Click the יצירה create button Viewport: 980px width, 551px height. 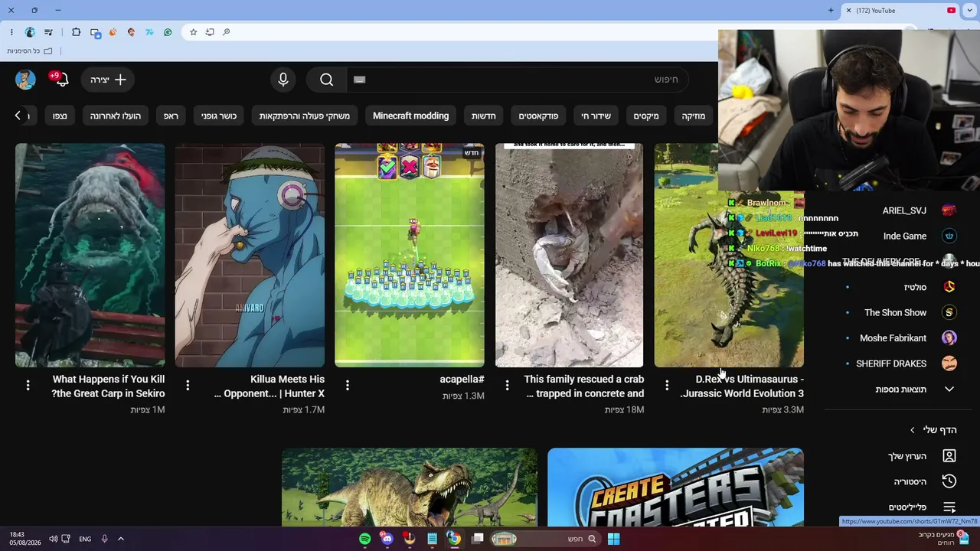coord(108,80)
